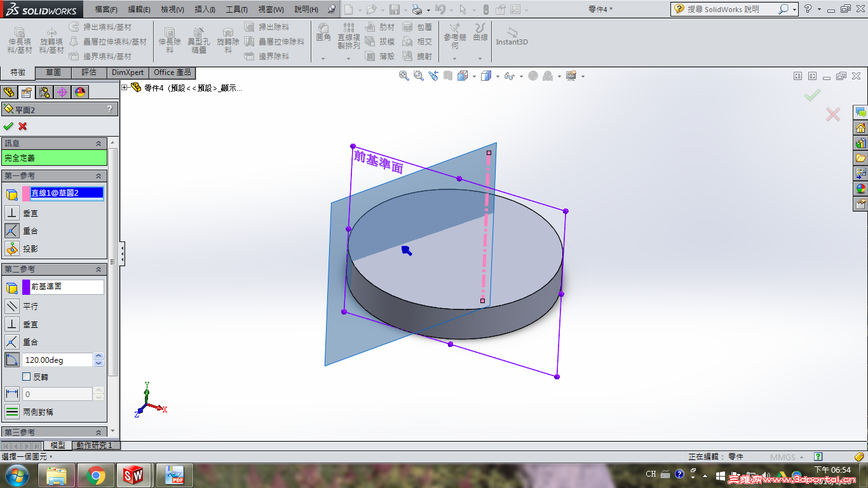Collapse the 第三參考 third reference section
The height and width of the screenshot is (488, 868).
pyautogui.click(x=98, y=432)
